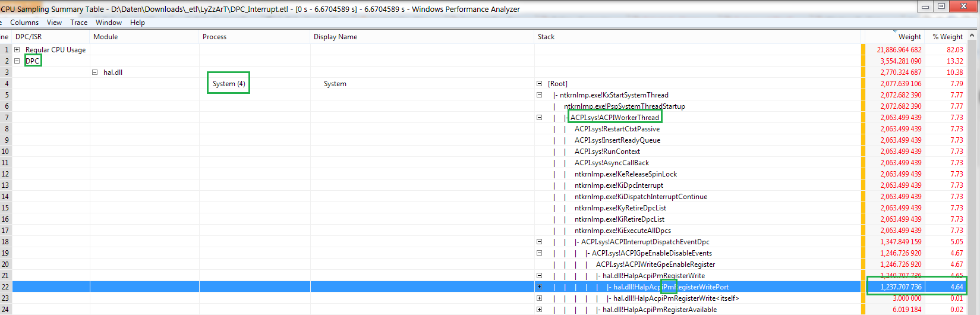This screenshot has width=980, height=315.
Task: Click line number 12 in the Line column
Action: click(5, 174)
